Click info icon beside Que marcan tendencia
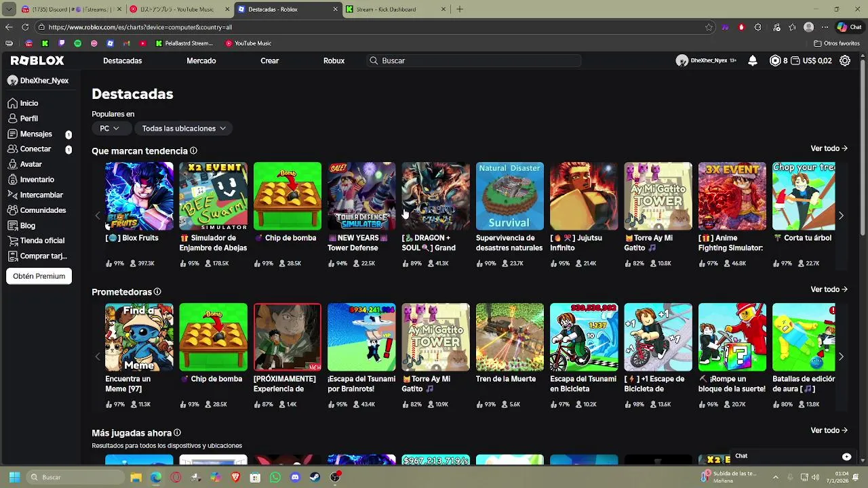This screenshot has height=488, width=868. click(193, 151)
